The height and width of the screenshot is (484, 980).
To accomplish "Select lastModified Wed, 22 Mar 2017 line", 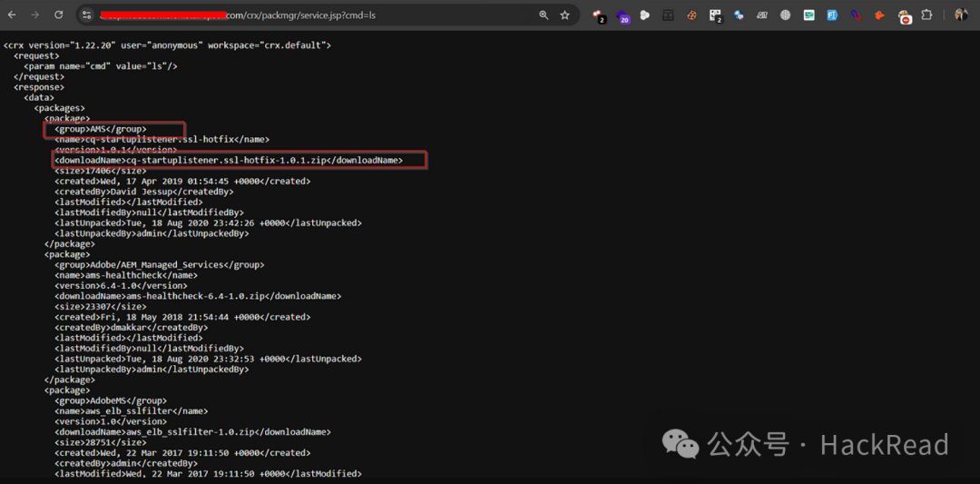I will pos(208,473).
